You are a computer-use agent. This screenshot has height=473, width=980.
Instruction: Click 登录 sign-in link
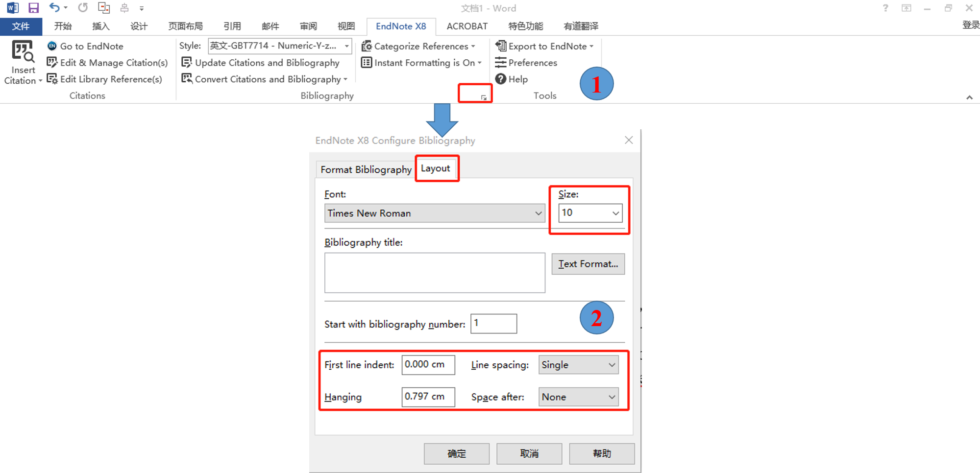coord(971,25)
